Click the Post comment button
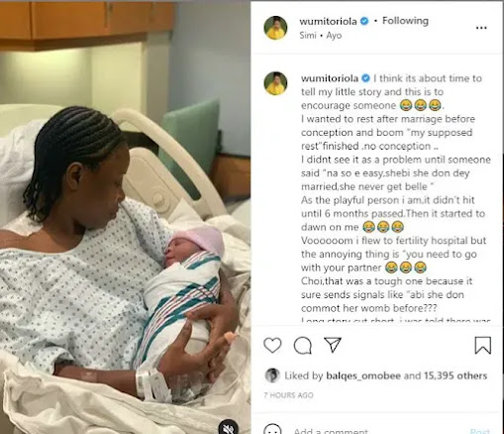Screen dimensions: 504x434 [480, 431]
